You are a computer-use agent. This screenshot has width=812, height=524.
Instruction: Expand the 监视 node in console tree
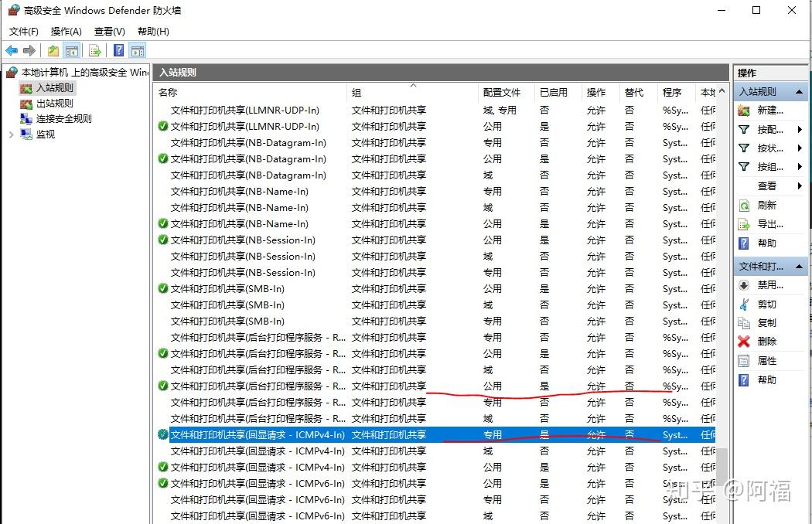tap(10, 134)
